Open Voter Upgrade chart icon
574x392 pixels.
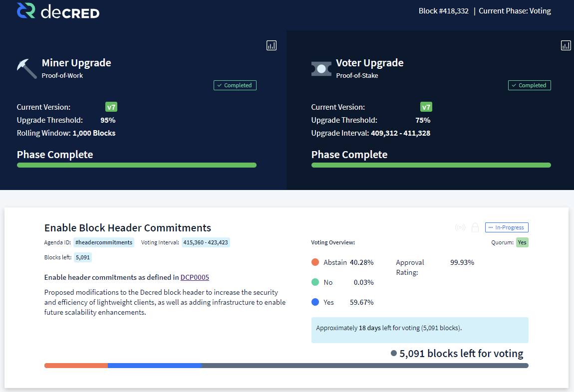pyautogui.click(x=566, y=46)
